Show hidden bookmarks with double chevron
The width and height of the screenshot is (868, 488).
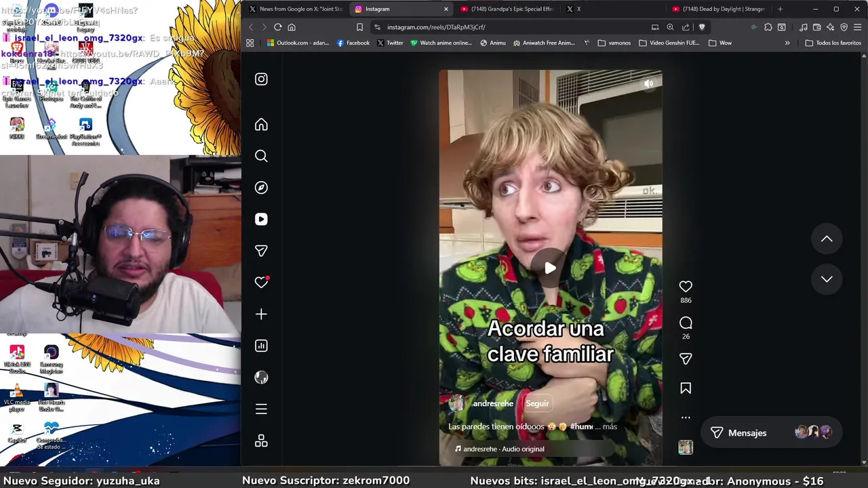click(787, 43)
